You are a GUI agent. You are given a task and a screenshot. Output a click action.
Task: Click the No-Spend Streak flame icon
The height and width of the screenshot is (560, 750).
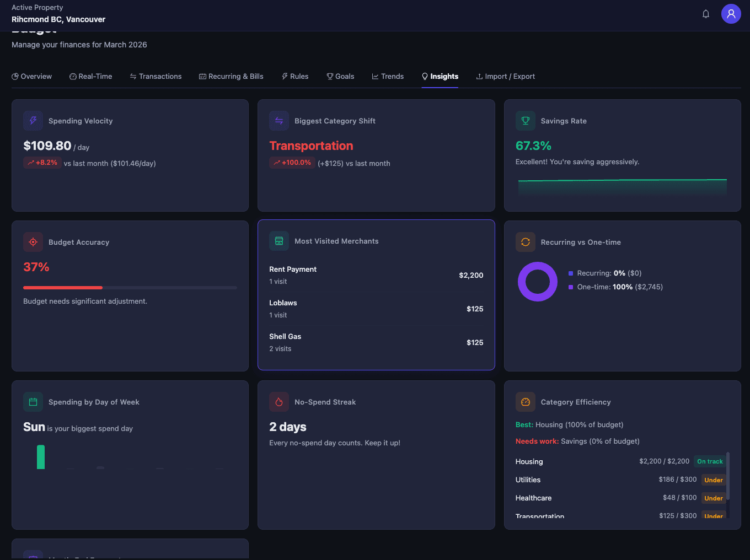[279, 402]
